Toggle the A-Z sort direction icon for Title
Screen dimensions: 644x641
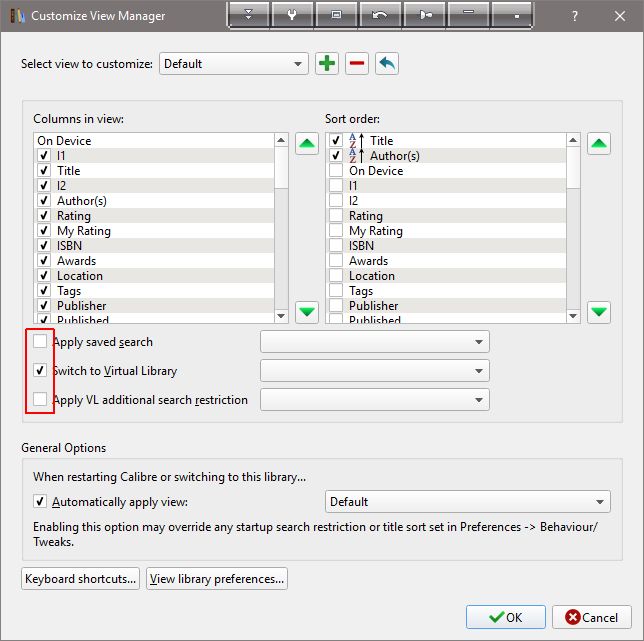[356, 140]
